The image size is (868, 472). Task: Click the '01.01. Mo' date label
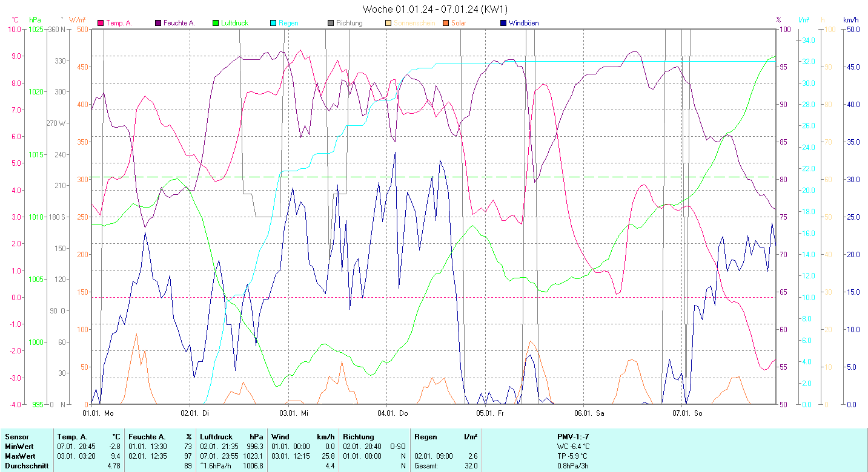[x=98, y=413]
